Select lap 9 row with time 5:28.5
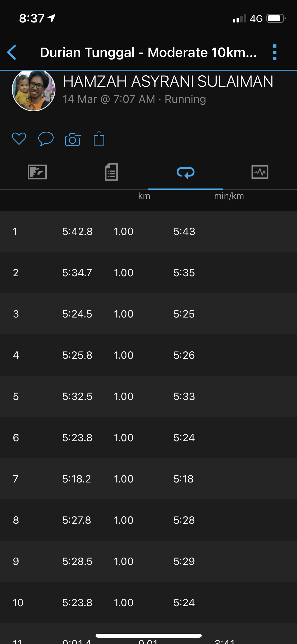The image size is (297, 644). (x=148, y=561)
